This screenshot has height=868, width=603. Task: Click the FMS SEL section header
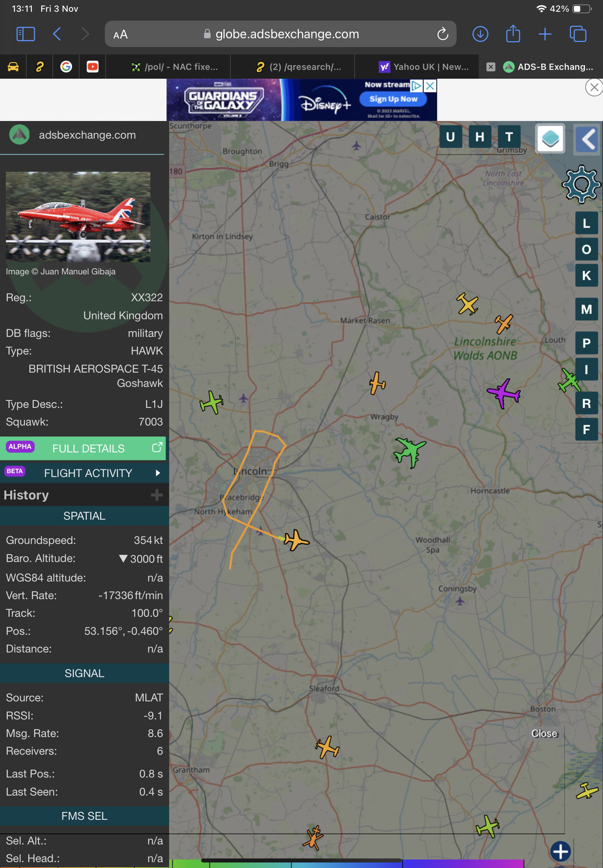coord(84,816)
